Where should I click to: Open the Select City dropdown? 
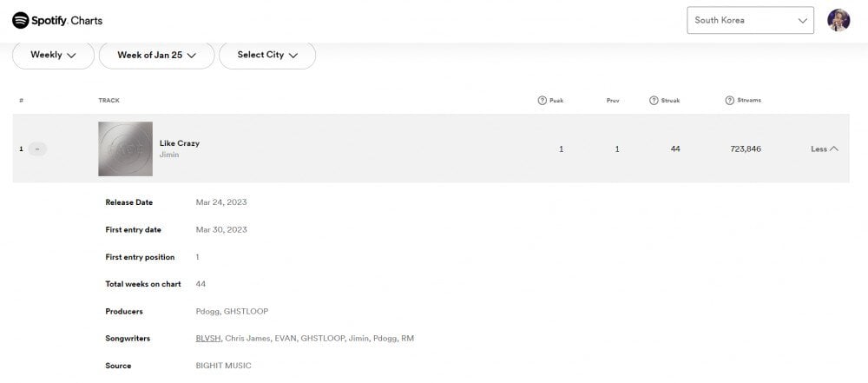pos(267,55)
